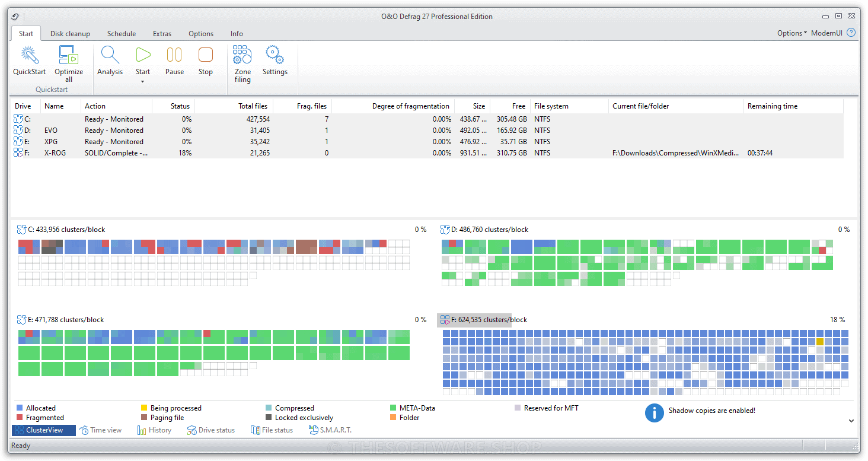Select the E: XPG drive icon
The image size is (868, 461).
18,142
